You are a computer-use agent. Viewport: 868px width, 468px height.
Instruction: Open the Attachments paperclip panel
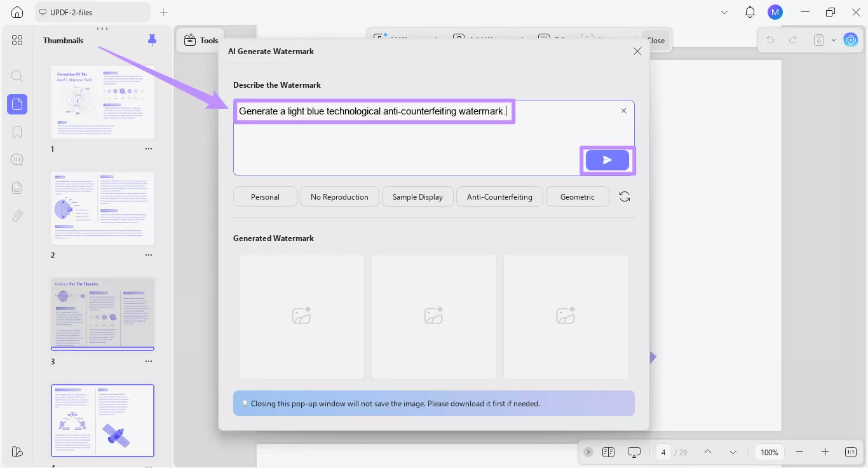point(17,216)
